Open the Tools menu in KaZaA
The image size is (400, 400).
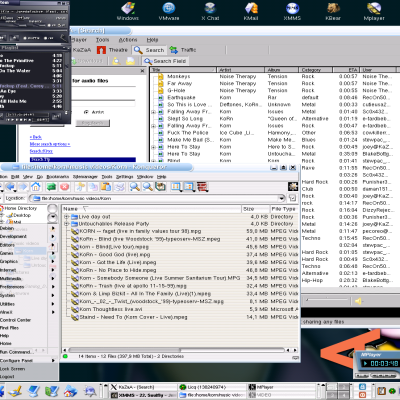102,40
